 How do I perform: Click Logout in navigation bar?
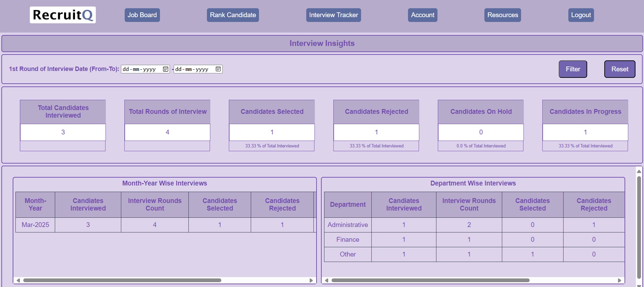581,15
